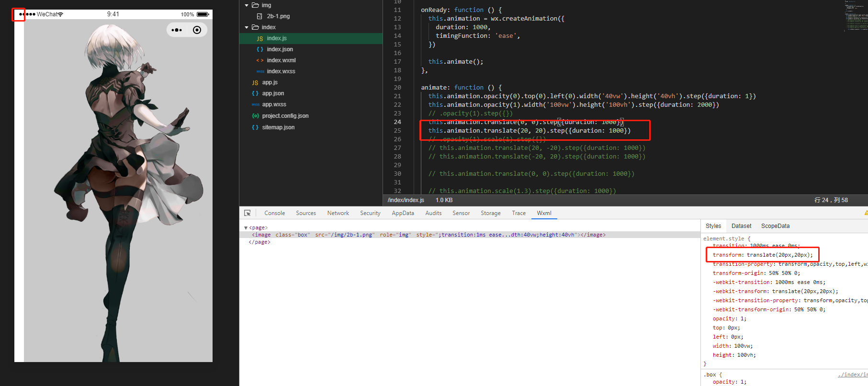Click the "element.style {" selector line
868x386 pixels.
coord(727,238)
